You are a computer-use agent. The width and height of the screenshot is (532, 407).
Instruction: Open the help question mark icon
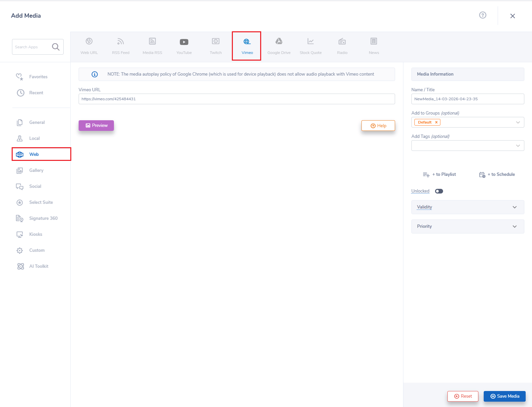click(x=483, y=15)
